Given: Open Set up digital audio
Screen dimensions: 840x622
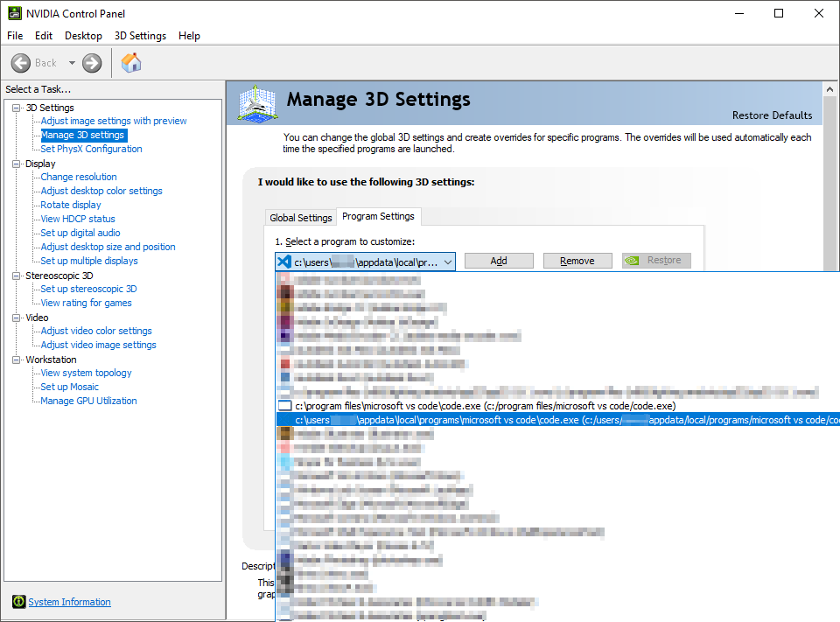Looking at the screenshot, I should pyautogui.click(x=80, y=233).
